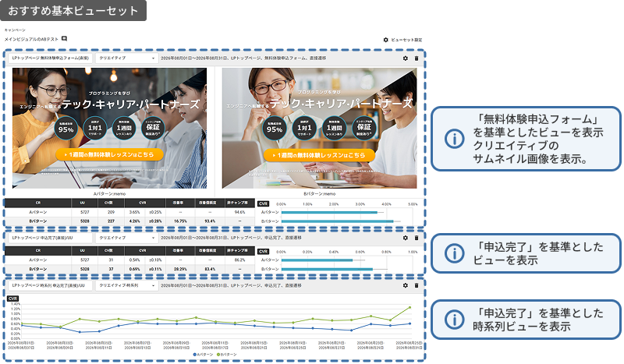The width and height of the screenshot is (624, 364).
Task: Click the comment icon beside メインビジュアルのABテスト
Action: pyautogui.click(x=64, y=39)
